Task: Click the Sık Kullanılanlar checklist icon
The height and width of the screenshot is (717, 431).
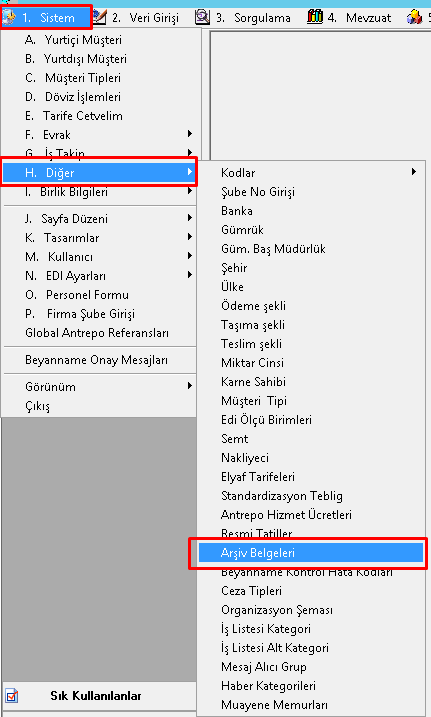Action: (12, 696)
